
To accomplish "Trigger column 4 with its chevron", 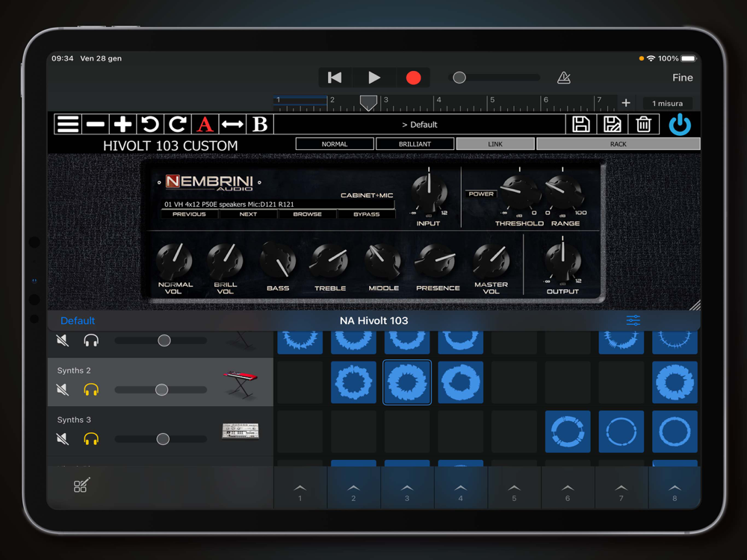I will (460, 488).
